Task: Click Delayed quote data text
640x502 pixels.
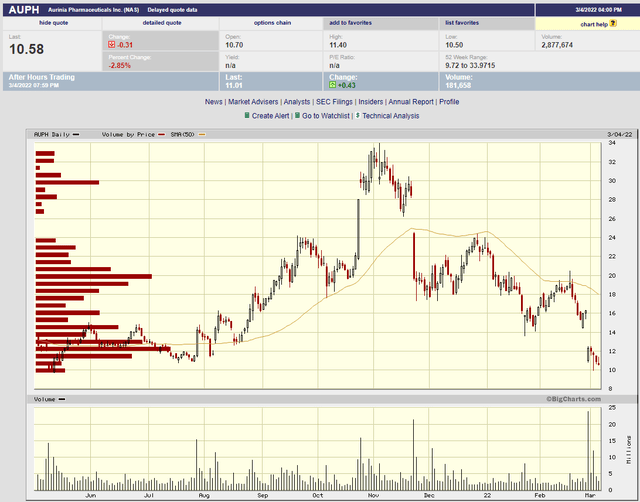Action: pyautogui.click(x=172, y=10)
